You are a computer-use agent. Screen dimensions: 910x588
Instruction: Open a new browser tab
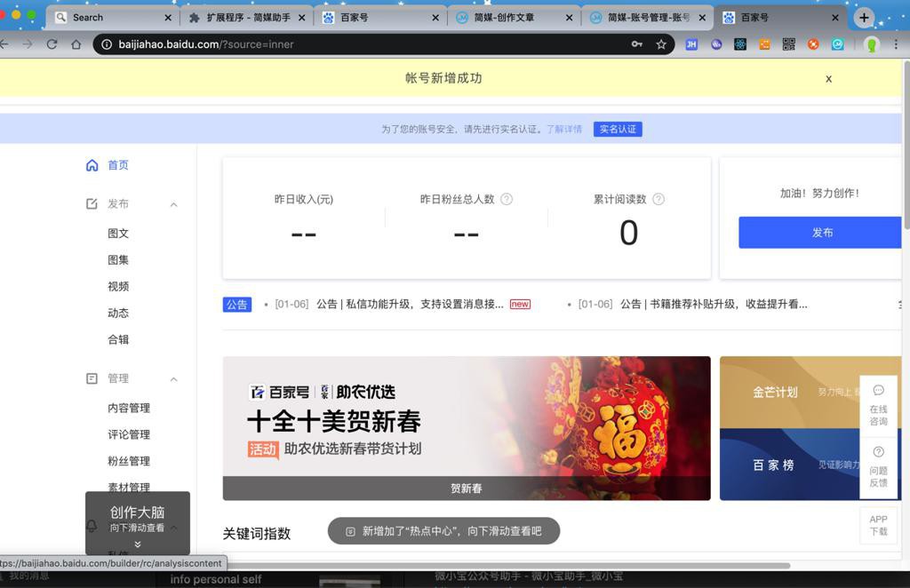click(x=864, y=18)
